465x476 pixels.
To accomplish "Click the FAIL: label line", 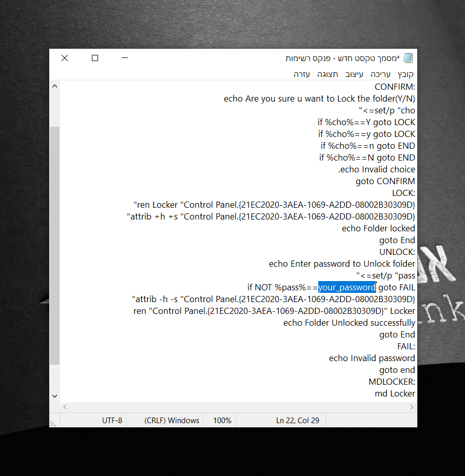I will 406,346.
